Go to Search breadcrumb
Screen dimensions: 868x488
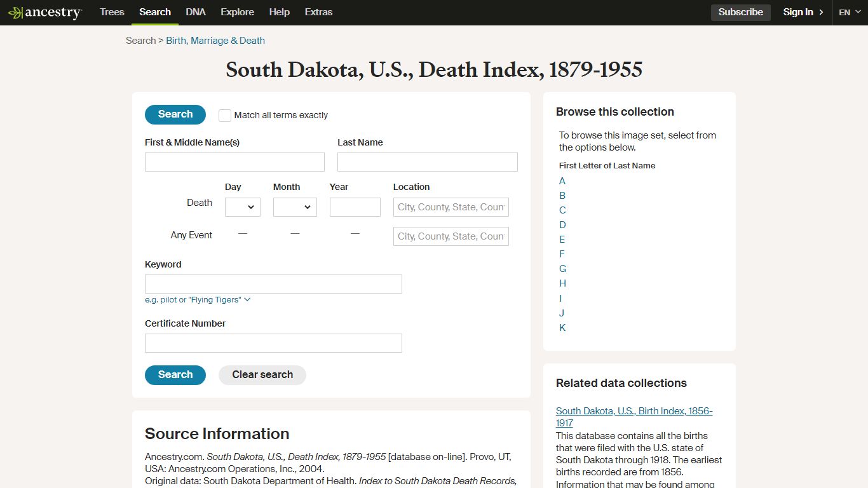pos(140,40)
